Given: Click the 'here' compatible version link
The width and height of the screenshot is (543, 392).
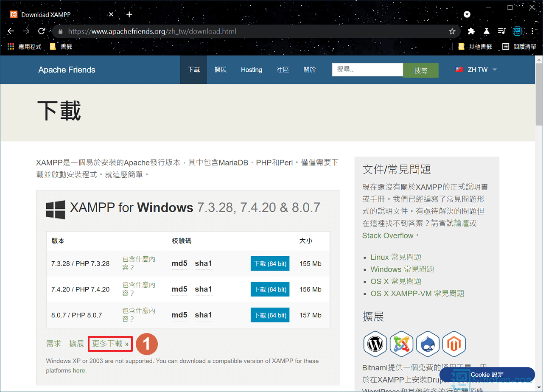Looking at the screenshot, I should pyautogui.click(x=79, y=370).
